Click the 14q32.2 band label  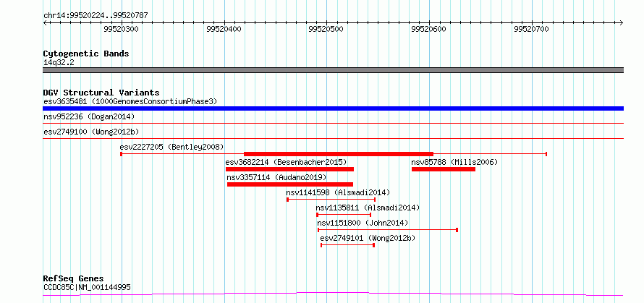point(59,63)
